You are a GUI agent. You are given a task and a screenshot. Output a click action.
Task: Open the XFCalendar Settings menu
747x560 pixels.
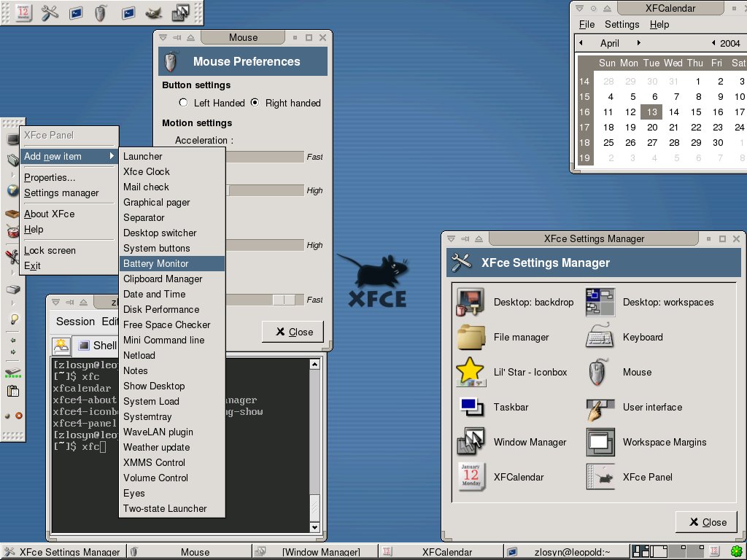coord(622,24)
